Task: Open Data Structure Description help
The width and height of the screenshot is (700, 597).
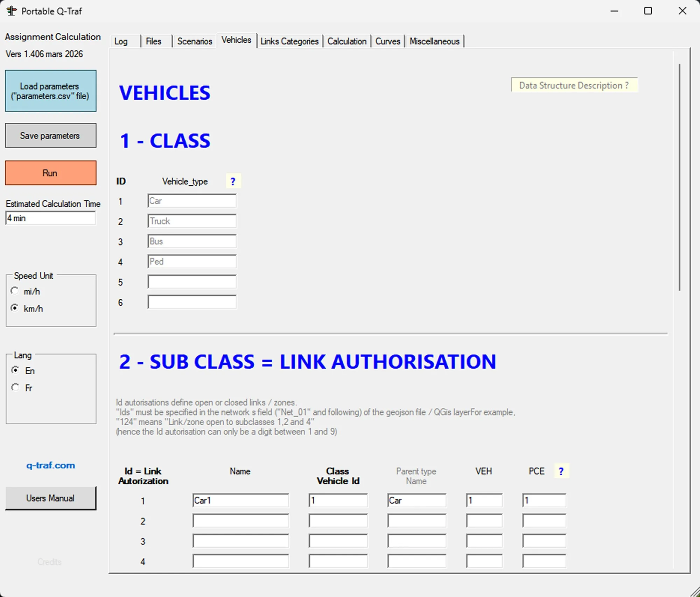Action: (x=574, y=85)
